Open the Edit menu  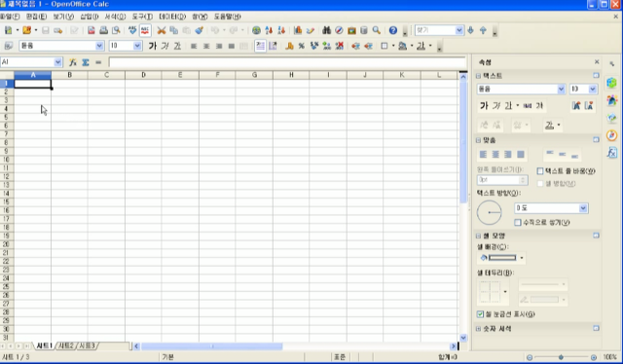[x=36, y=17]
